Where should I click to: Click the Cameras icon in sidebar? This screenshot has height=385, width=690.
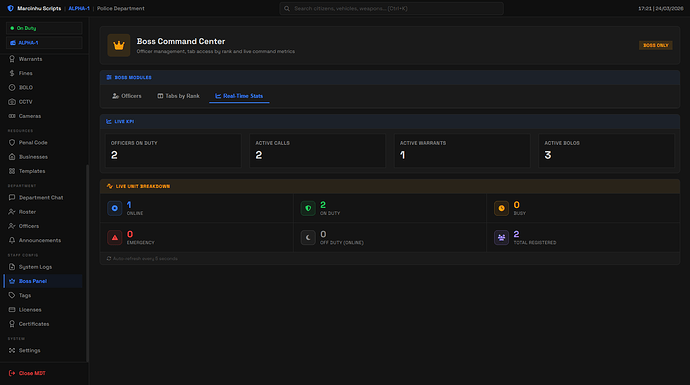[12, 116]
